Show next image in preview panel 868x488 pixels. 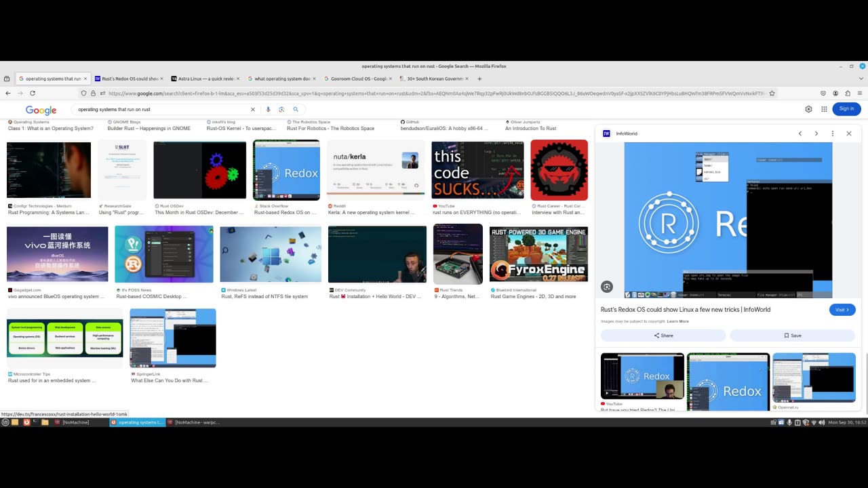click(816, 134)
